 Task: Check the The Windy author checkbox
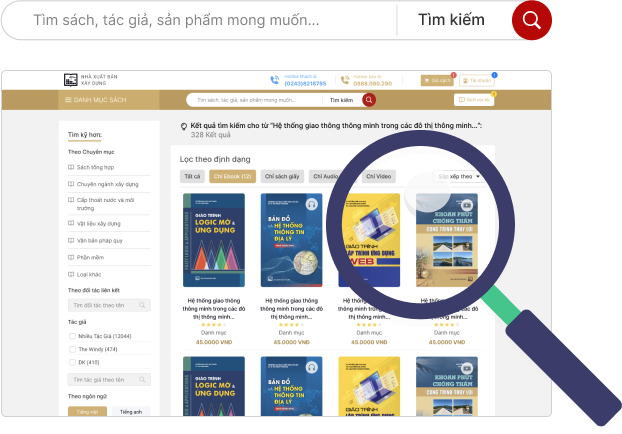coord(72,349)
